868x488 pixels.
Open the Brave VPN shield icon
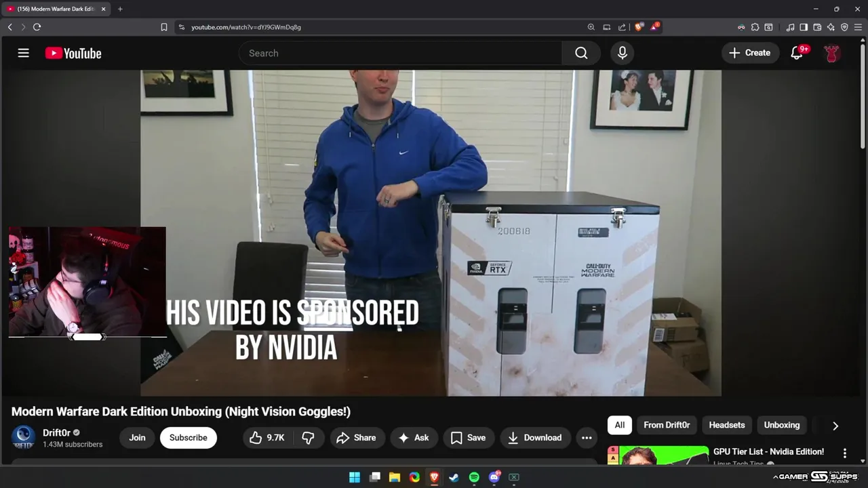click(844, 27)
